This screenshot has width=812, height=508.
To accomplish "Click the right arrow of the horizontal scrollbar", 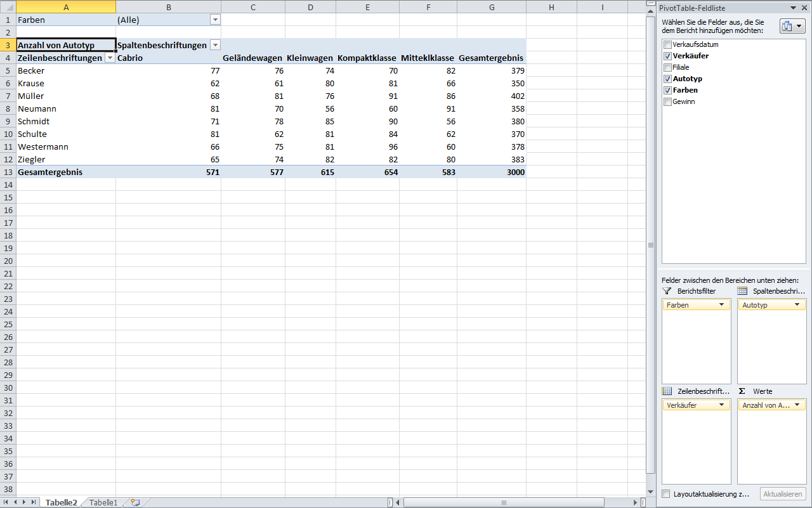I will [x=634, y=502].
